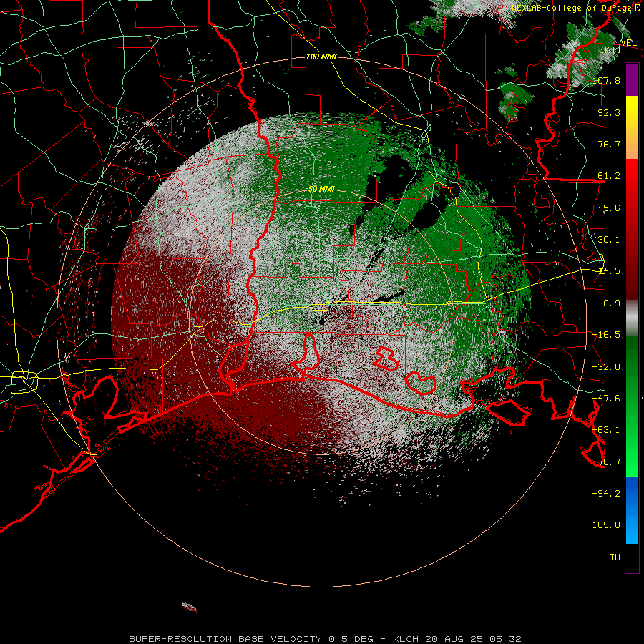Click the [KT] units label

[x=611, y=49]
